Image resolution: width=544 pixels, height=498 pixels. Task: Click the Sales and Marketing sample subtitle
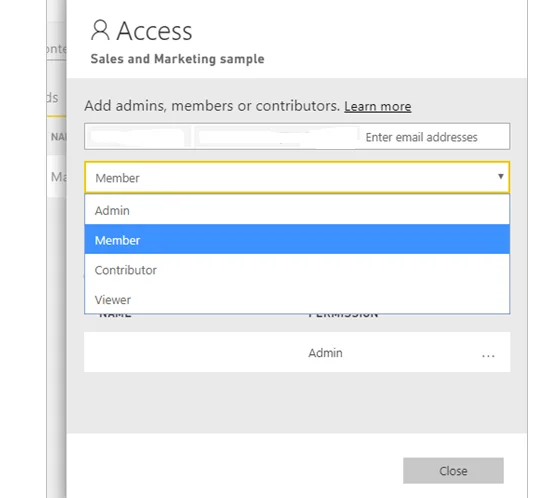[177, 59]
